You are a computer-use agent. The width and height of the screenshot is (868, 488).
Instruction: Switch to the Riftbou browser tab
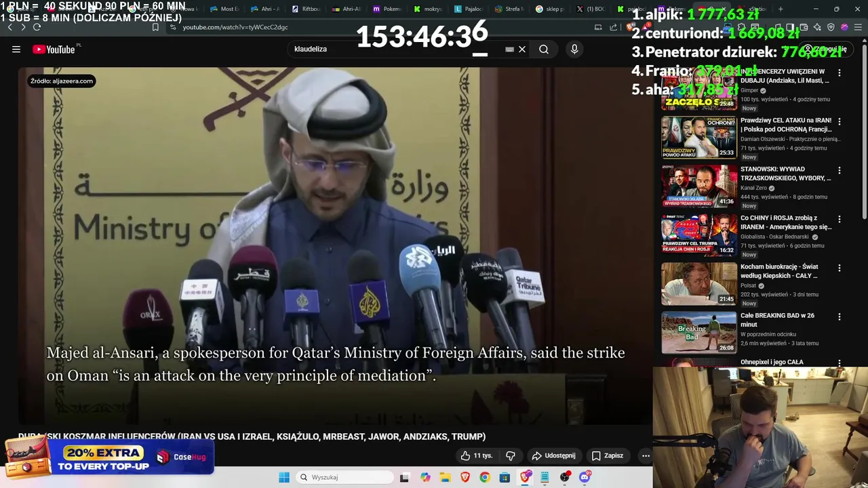[x=306, y=9]
